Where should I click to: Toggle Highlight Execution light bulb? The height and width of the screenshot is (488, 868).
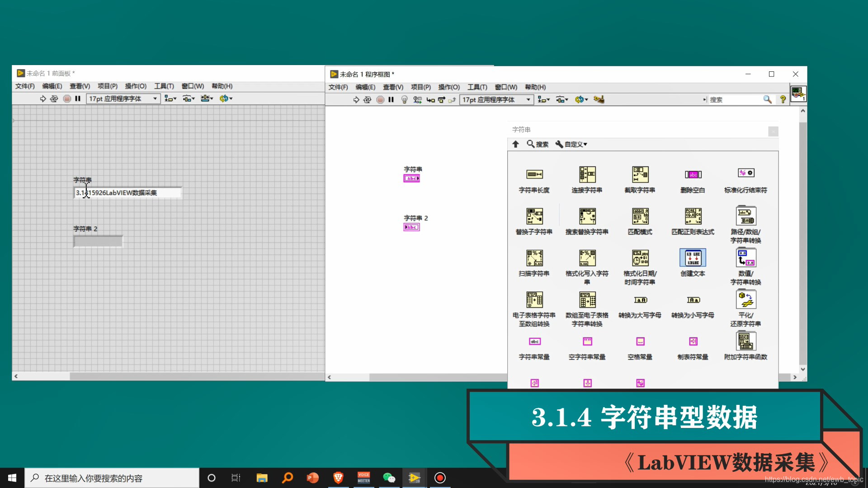pos(405,100)
